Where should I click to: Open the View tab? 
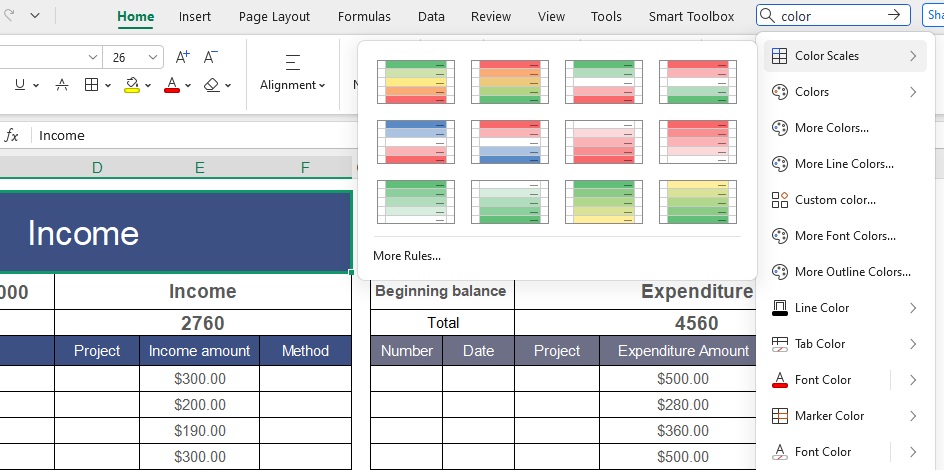tap(551, 17)
